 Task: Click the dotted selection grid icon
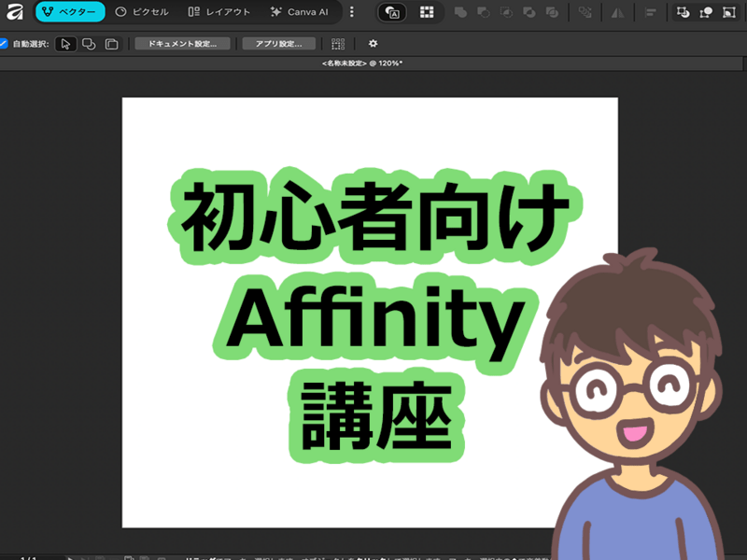(338, 44)
